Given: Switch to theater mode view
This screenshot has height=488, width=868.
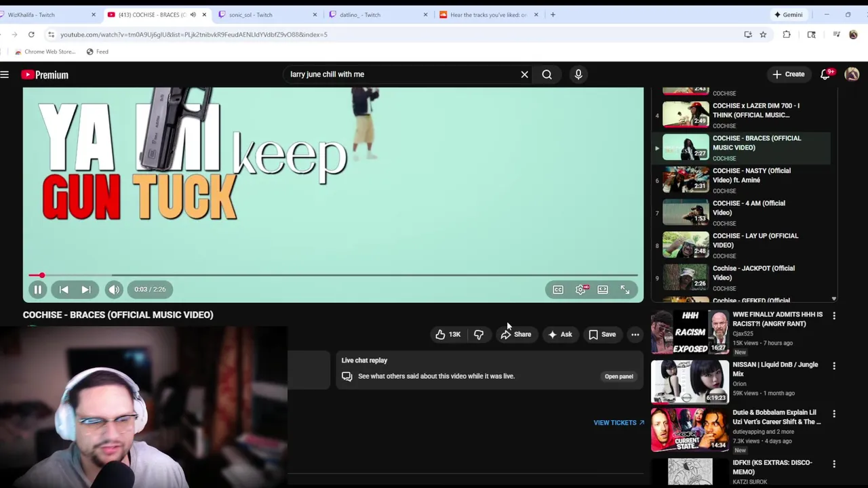Looking at the screenshot, I should 603,289.
